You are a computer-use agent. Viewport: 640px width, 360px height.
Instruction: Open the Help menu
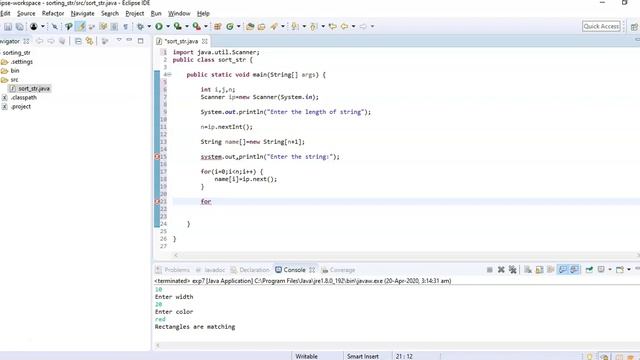pyautogui.click(x=203, y=13)
